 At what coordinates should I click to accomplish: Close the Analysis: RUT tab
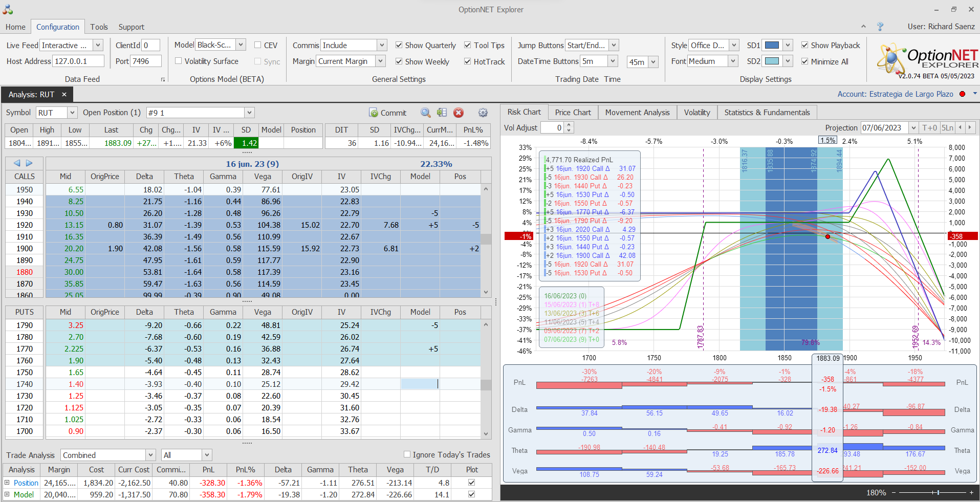point(64,95)
